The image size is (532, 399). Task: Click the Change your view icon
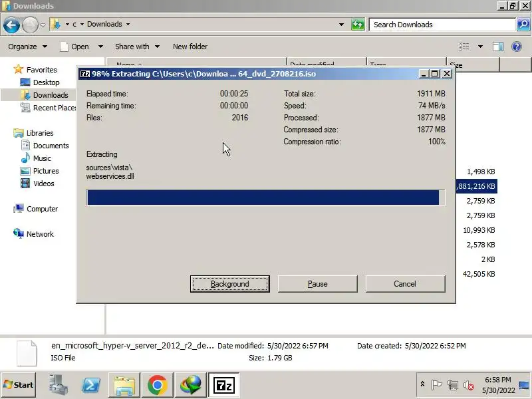coord(464,47)
